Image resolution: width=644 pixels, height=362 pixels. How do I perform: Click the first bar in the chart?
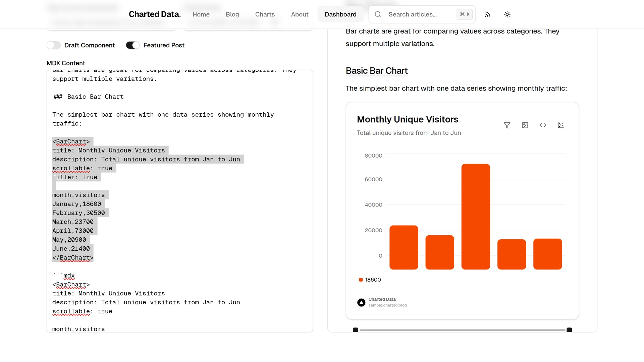tap(404, 247)
